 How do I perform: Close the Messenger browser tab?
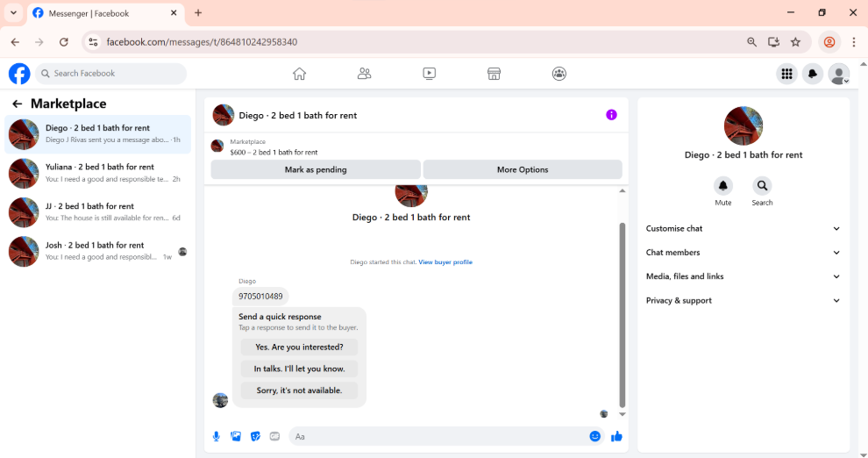pos(174,13)
